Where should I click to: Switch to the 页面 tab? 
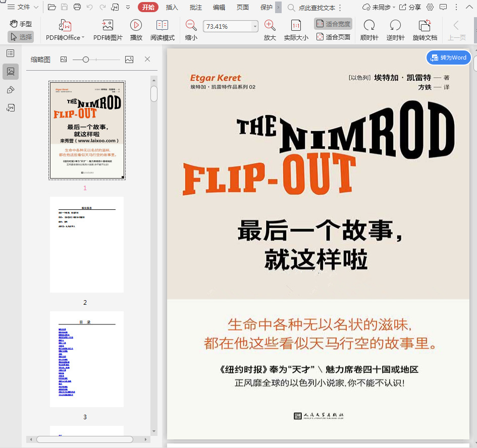point(243,7)
